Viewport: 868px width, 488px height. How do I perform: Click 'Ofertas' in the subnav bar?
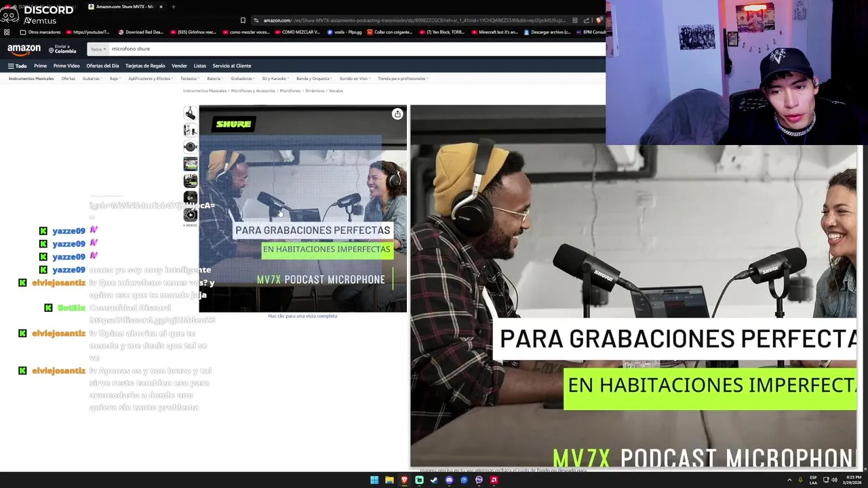click(x=68, y=79)
